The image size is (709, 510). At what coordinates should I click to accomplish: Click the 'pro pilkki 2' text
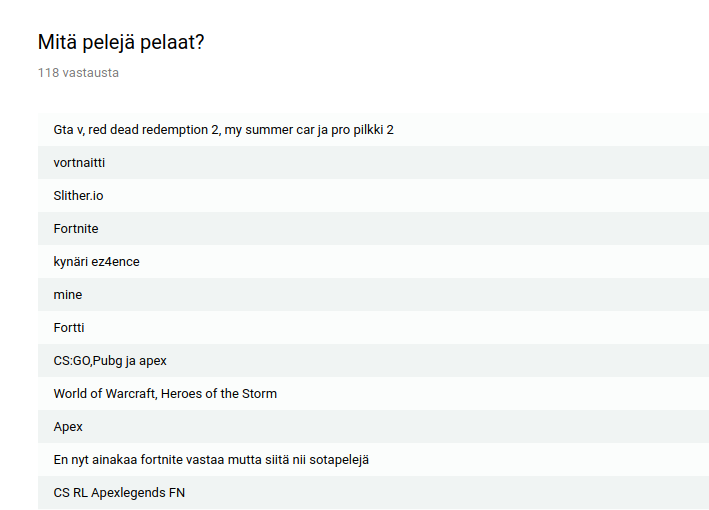click(x=360, y=130)
